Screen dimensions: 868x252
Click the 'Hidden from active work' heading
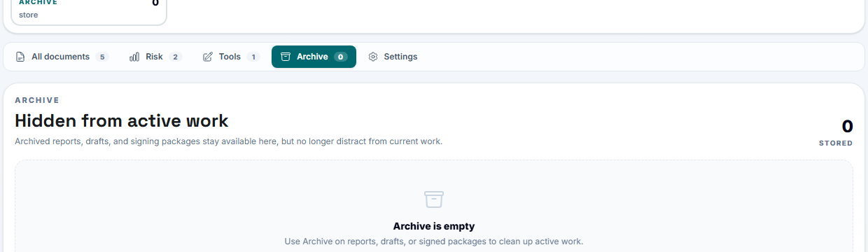point(122,121)
